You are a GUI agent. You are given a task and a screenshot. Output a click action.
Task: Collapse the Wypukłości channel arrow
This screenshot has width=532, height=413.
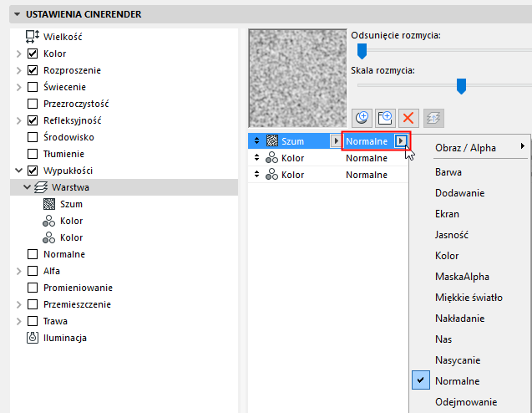tap(19, 171)
